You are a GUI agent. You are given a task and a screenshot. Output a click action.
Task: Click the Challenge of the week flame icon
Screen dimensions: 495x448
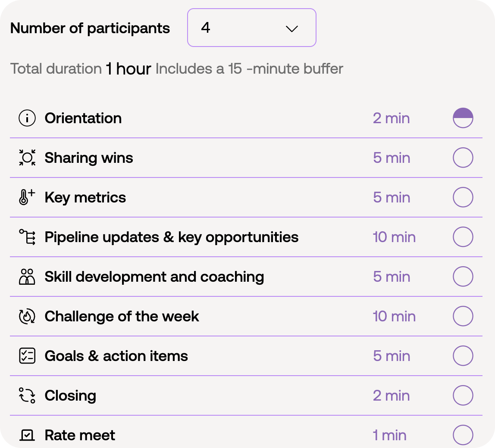27,316
